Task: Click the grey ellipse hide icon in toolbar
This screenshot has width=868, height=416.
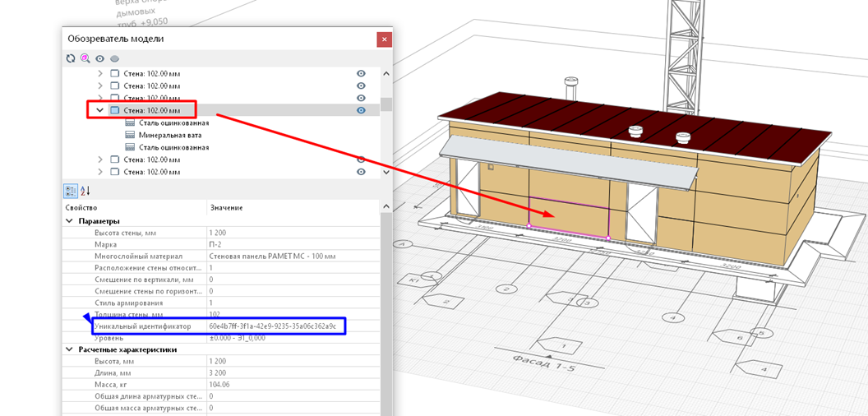Action: (114, 58)
